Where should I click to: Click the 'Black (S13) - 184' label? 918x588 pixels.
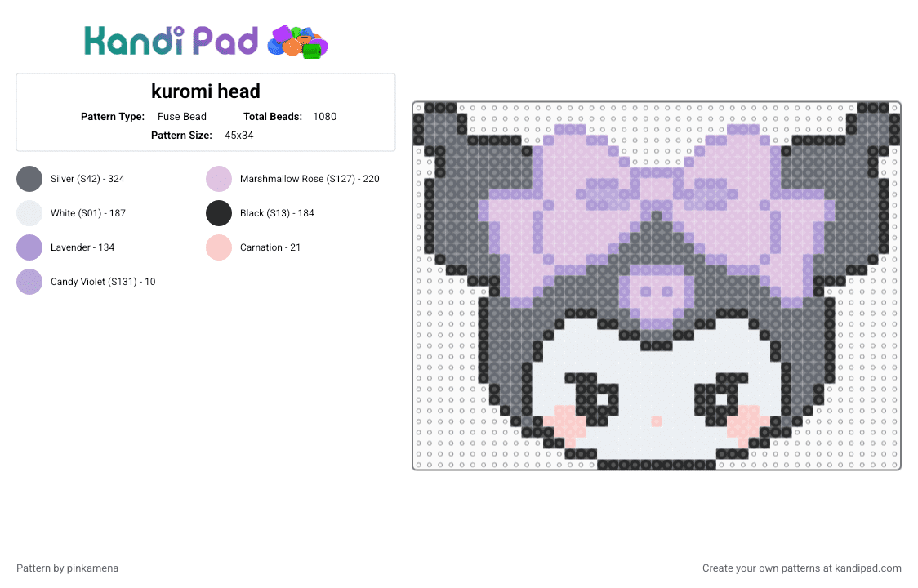tap(277, 213)
